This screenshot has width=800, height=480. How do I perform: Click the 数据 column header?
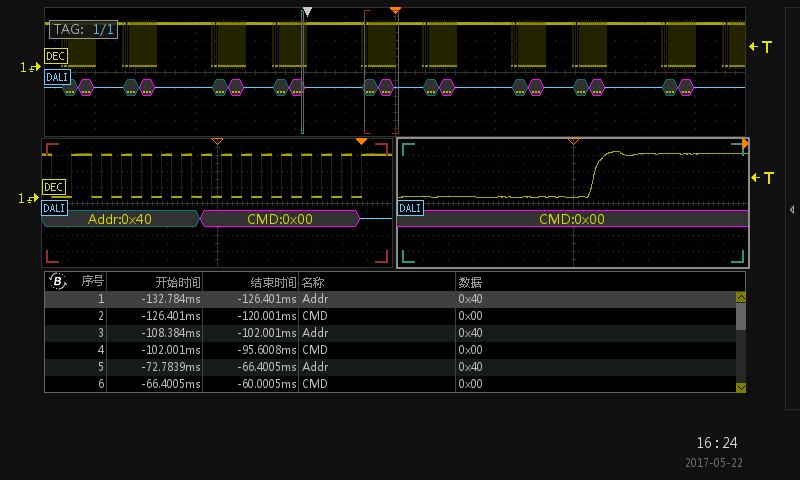click(470, 282)
